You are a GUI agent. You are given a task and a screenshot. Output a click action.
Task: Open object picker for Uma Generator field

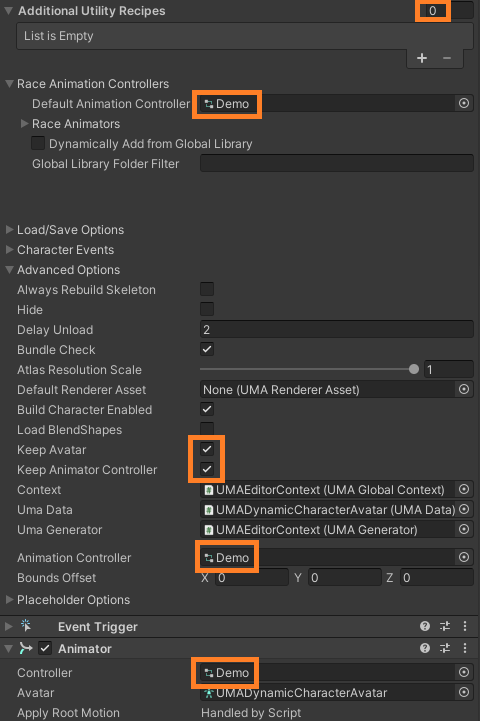(464, 529)
